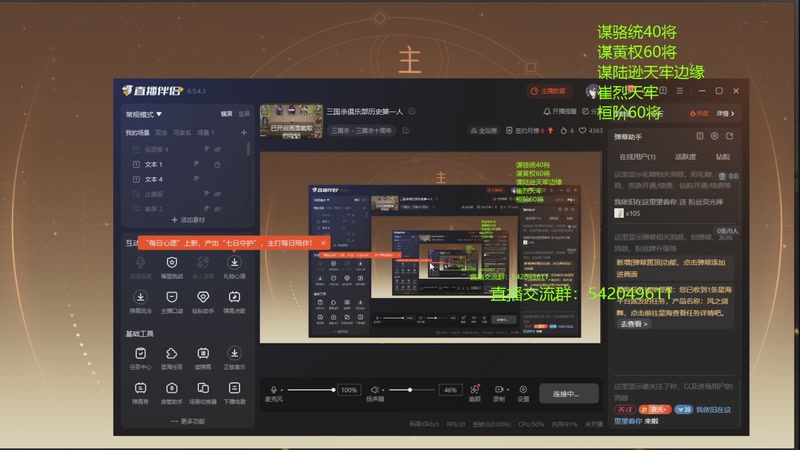
Task: Select the 场景 1 scene tab
Action: pyautogui.click(x=206, y=133)
